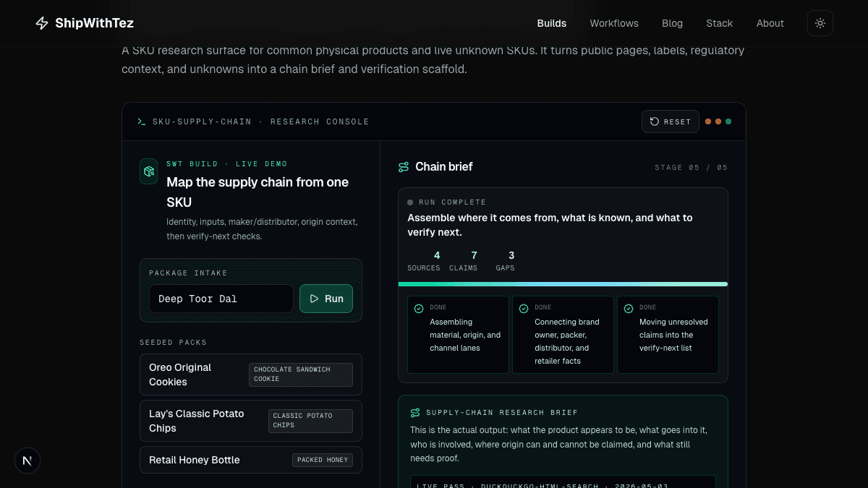Click the RUN COMPLETE status dot
The width and height of the screenshot is (868, 488).
point(410,202)
